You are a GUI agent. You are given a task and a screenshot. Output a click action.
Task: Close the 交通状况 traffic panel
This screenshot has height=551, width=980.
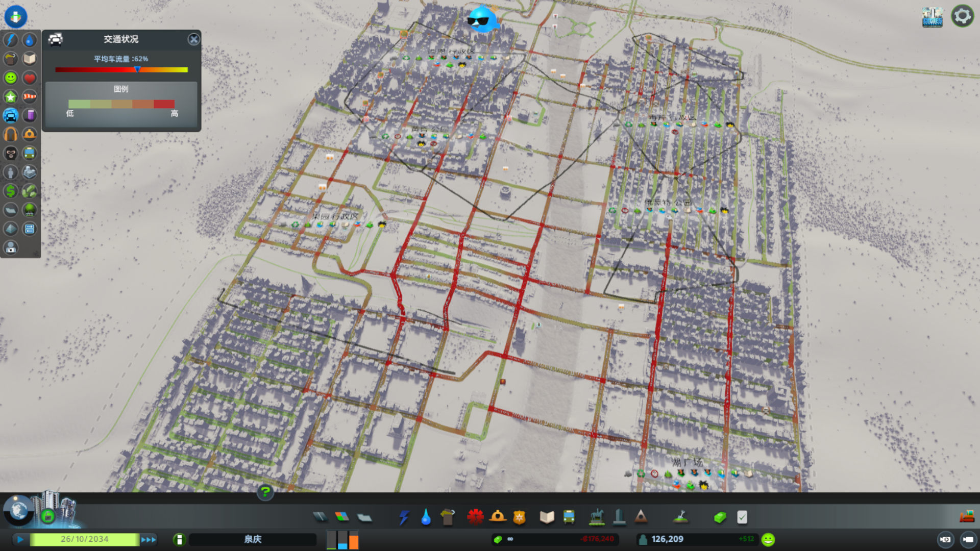(193, 39)
